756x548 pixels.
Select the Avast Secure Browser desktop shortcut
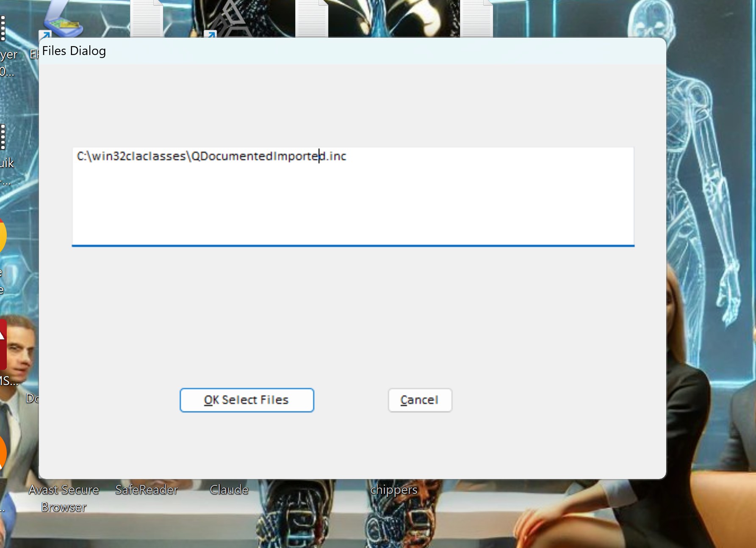coord(64,498)
